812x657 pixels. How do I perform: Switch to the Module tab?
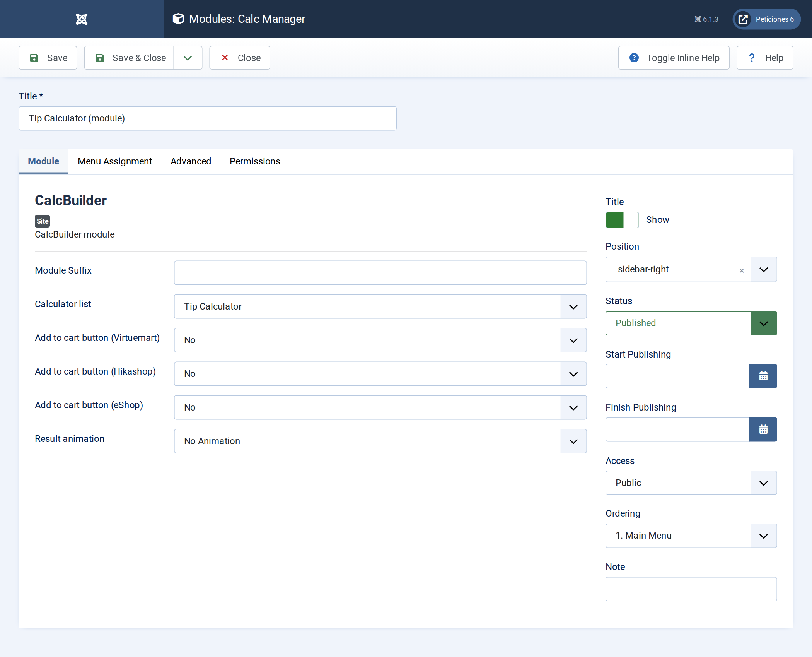pyautogui.click(x=43, y=161)
